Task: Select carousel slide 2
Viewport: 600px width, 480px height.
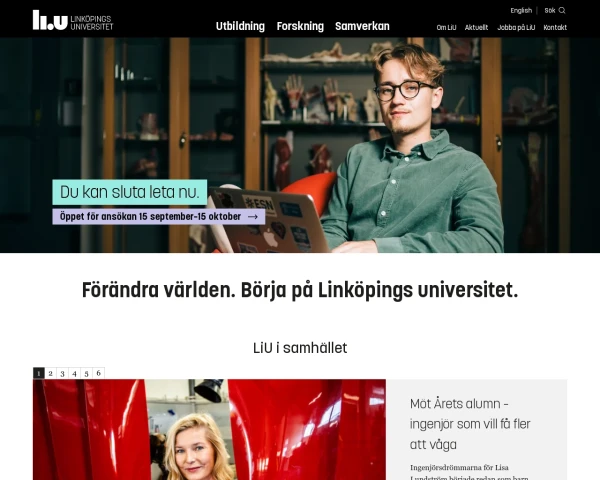Action: click(x=51, y=373)
